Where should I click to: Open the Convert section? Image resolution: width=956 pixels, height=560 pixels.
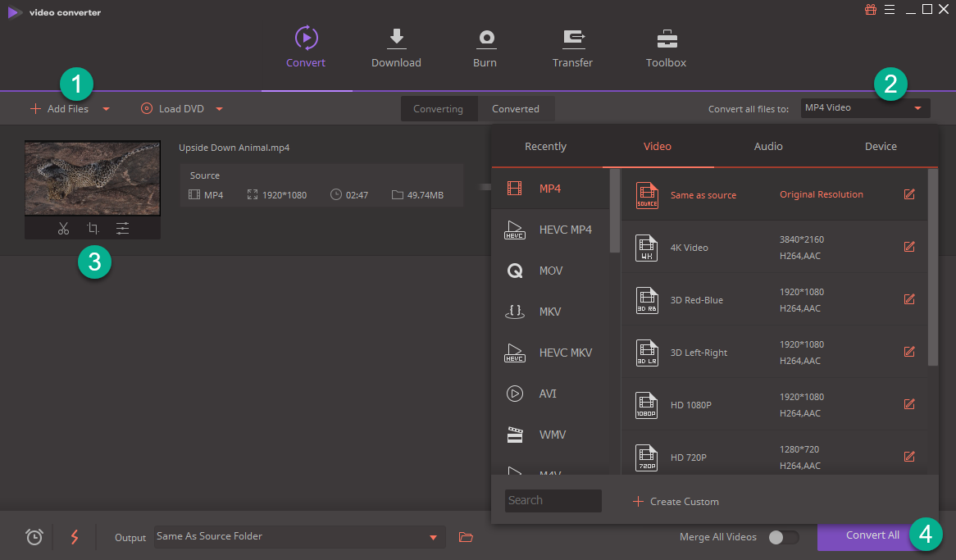pyautogui.click(x=306, y=48)
